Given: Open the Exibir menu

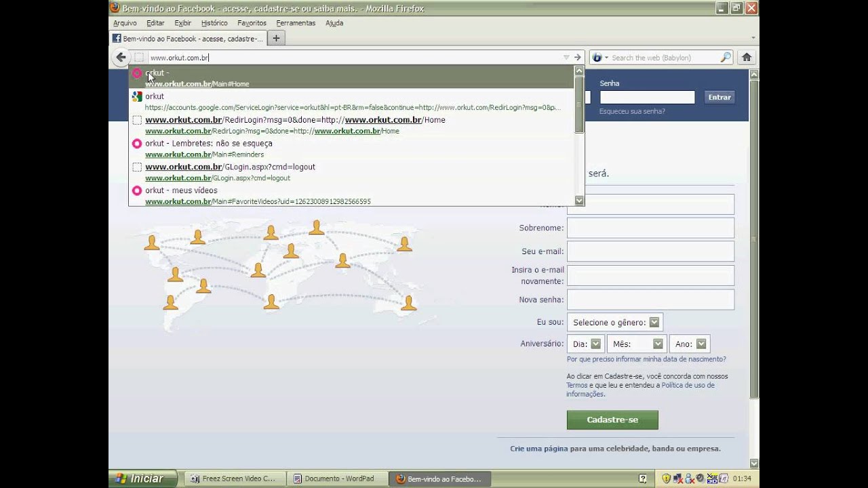Looking at the screenshot, I should [182, 23].
